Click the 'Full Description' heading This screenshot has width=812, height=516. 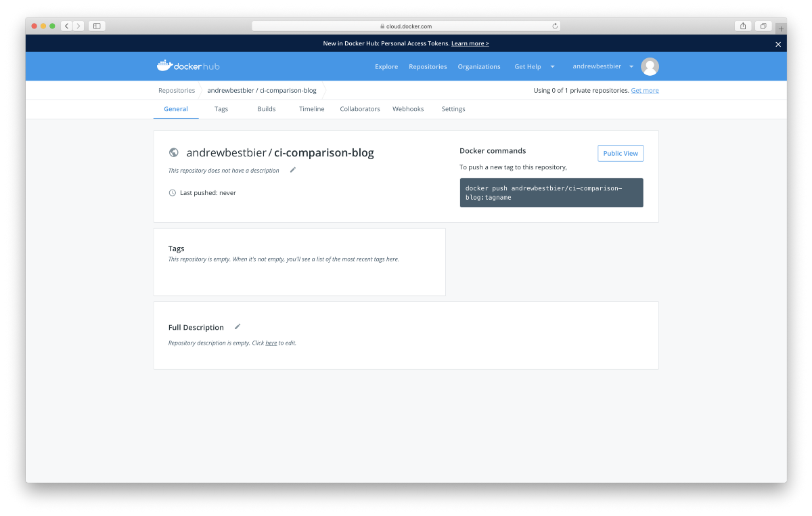tap(196, 327)
